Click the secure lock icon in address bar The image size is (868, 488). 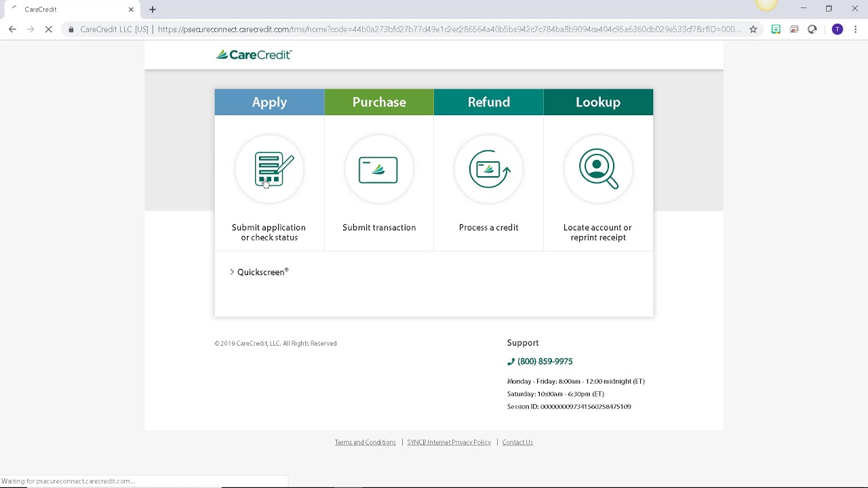pyautogui.click(x=71, y=29)
